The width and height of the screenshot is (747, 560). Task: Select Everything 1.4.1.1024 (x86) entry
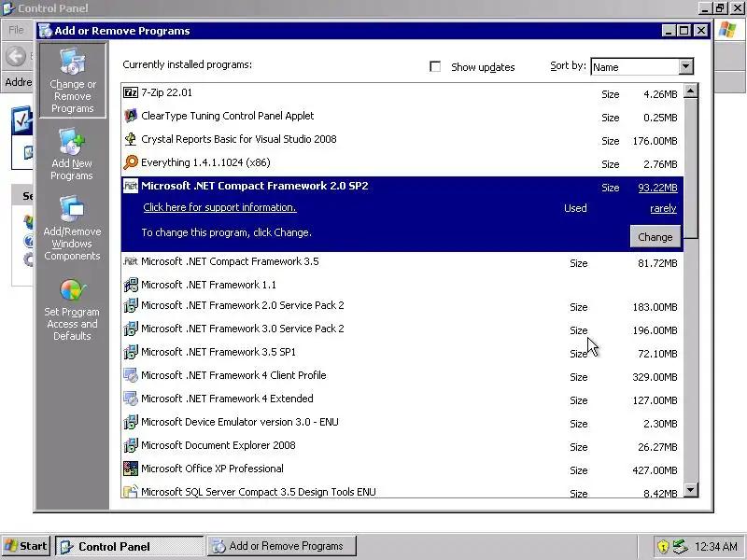point(402,163)
